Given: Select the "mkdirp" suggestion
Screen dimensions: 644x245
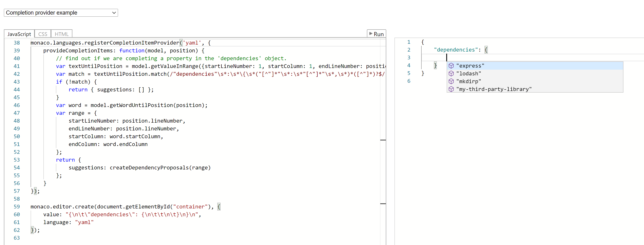Looking at the screenshot, I should (535, 81).
